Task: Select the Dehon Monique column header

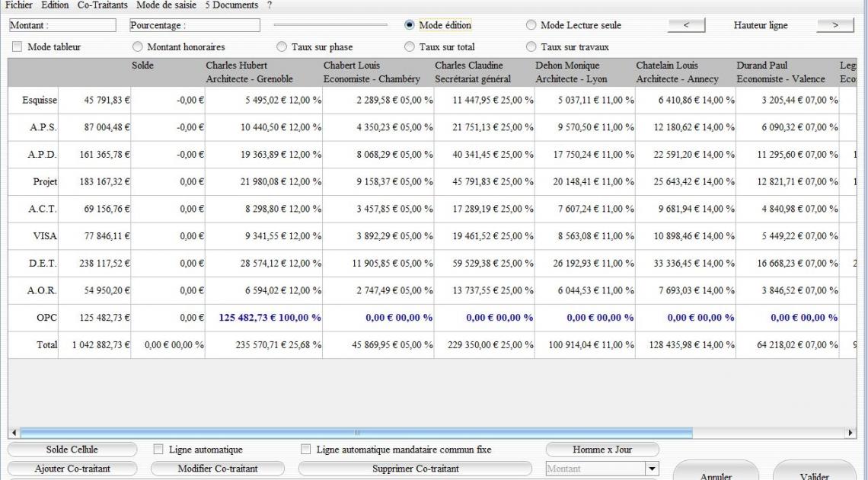Action: 585,72
